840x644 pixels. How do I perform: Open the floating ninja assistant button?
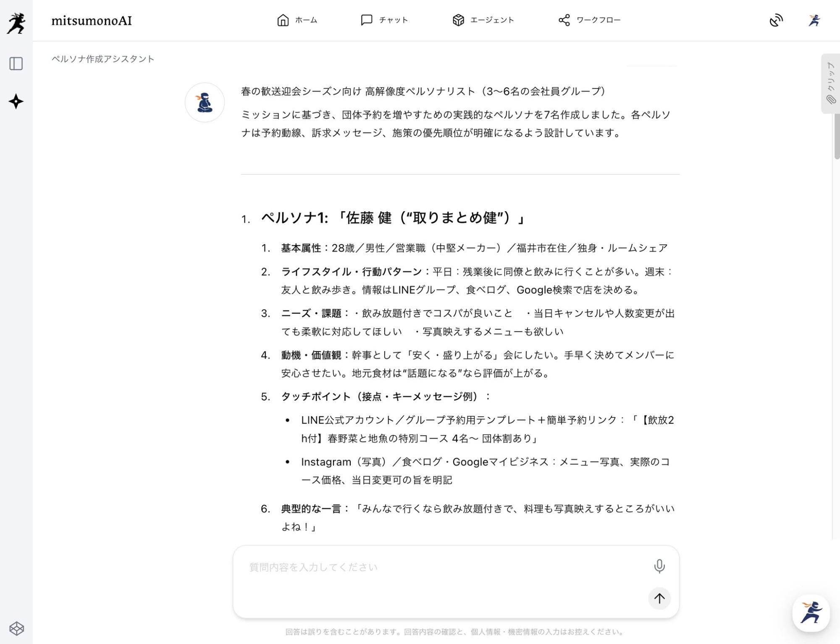coord(811,613)
